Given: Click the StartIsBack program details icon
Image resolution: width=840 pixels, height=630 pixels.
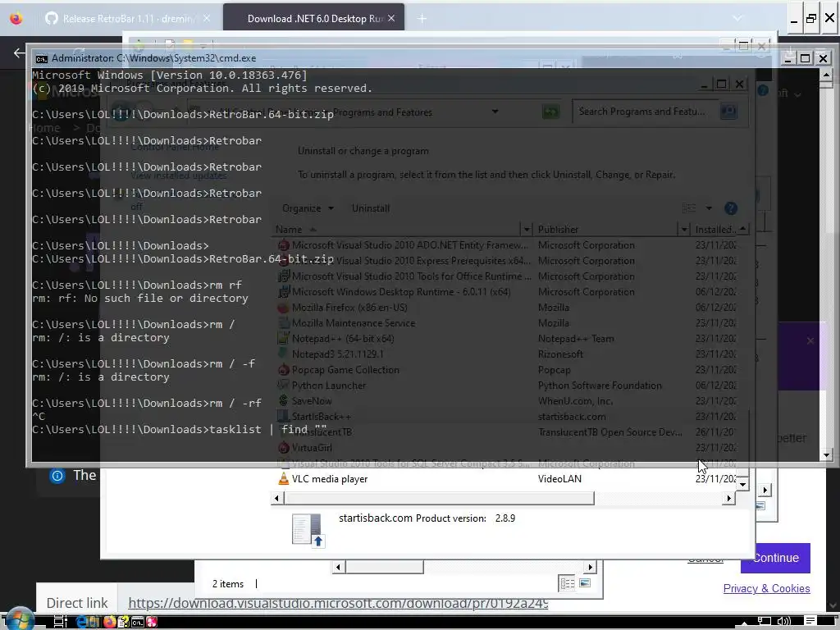Looking at the screenshot, I should click(x=308, y=531).
